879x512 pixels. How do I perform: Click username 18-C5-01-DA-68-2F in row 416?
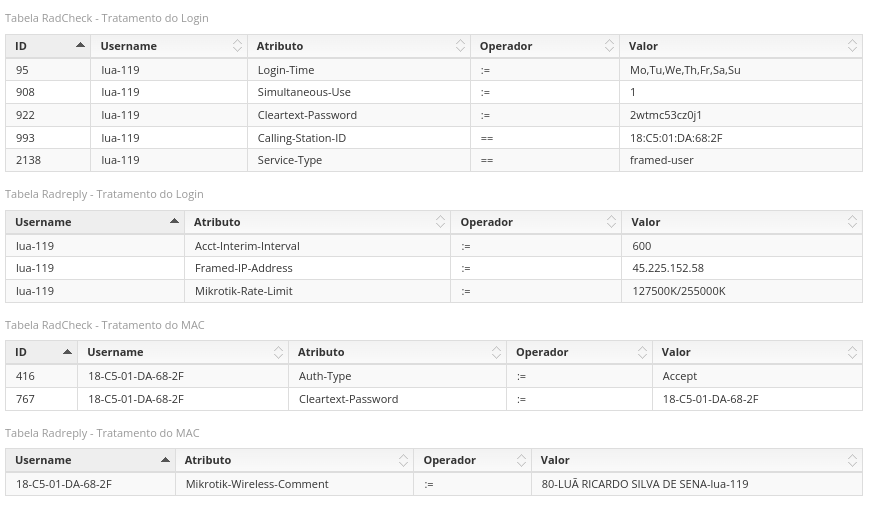tap(136, 376)
